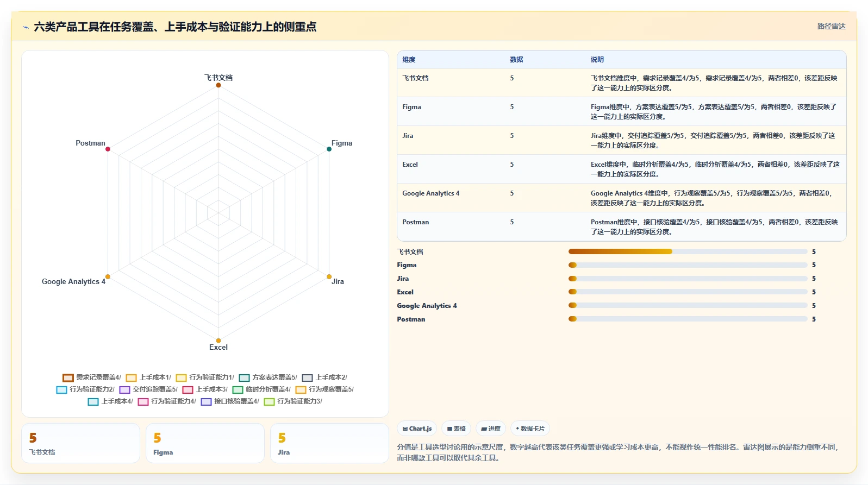Click the Google Analytics 4 radar axis label
The width and height of the screenshot is (868, 485).
click(x=73, y=282)
